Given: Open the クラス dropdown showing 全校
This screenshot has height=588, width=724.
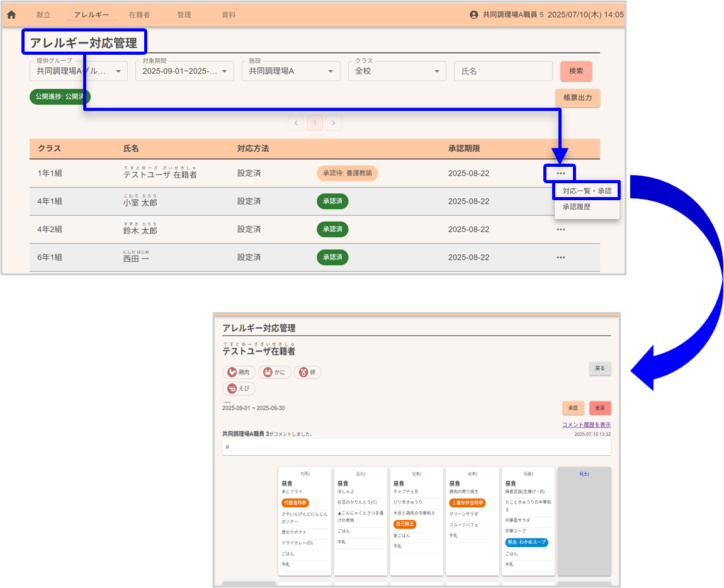Looking at the screenshot, I should (x=397, y=71).
